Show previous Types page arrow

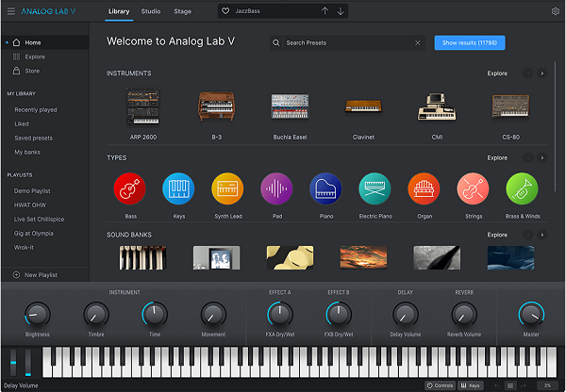click(527, 157)
